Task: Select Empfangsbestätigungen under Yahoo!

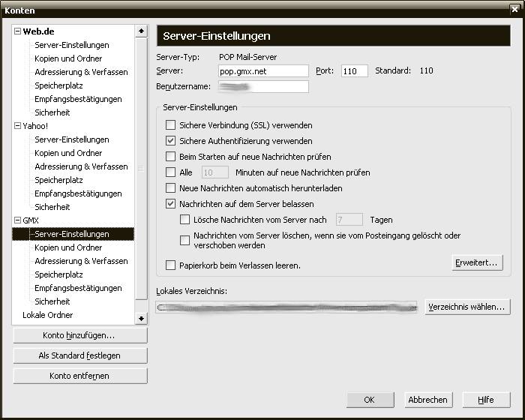Action: (x=78, y=193)
